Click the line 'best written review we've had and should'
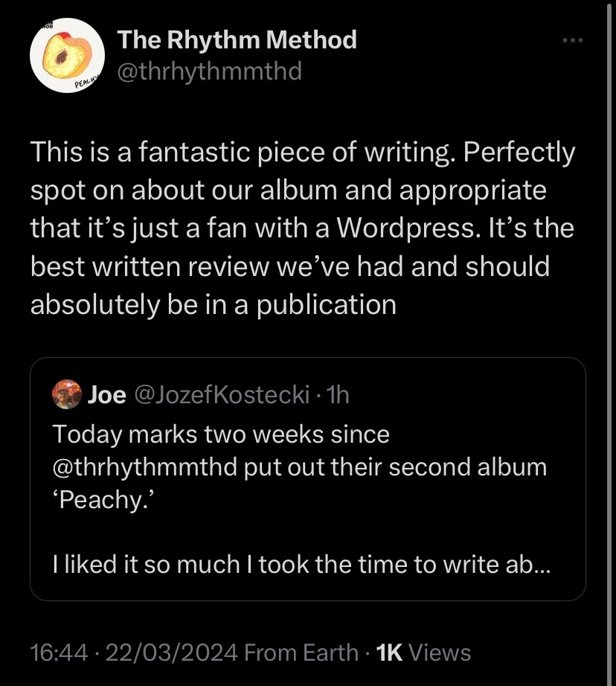Image resolution: width=616 pixels, height=686 pixels. tap(289, 266)
